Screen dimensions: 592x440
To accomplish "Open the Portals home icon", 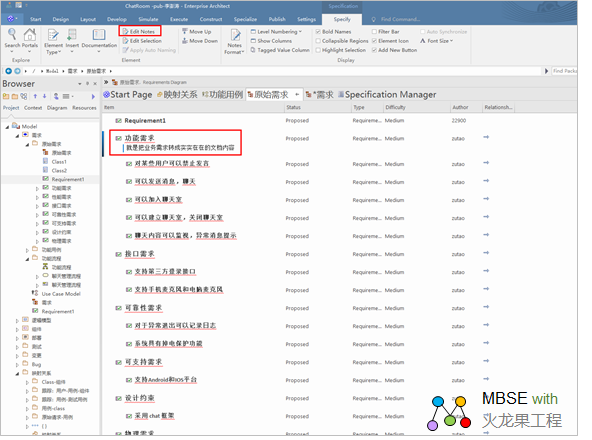I will (x=30, y=36).
